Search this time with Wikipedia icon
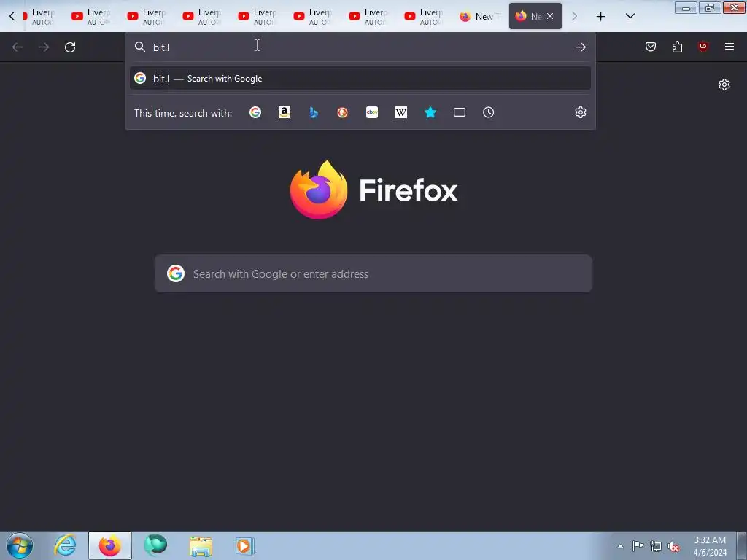The width and height of the screenshot is (747, 560). point(401,112)
